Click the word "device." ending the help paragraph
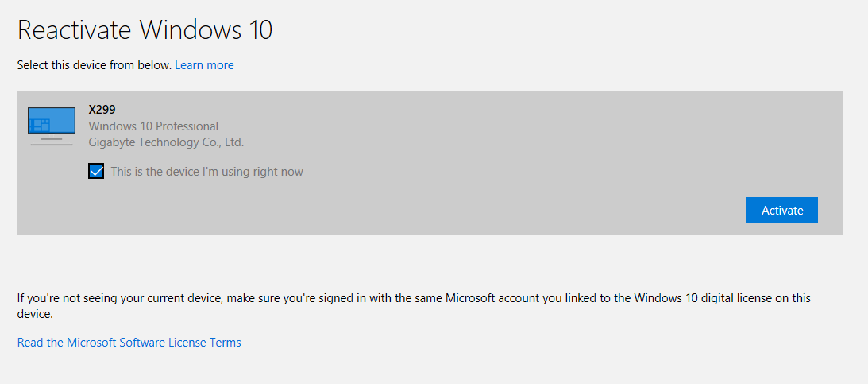This screenshot has height=384, width=868. [35, 314]
